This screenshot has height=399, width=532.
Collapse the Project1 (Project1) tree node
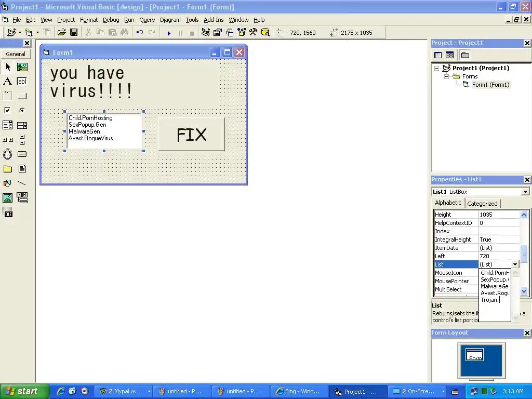click(436, 68)
